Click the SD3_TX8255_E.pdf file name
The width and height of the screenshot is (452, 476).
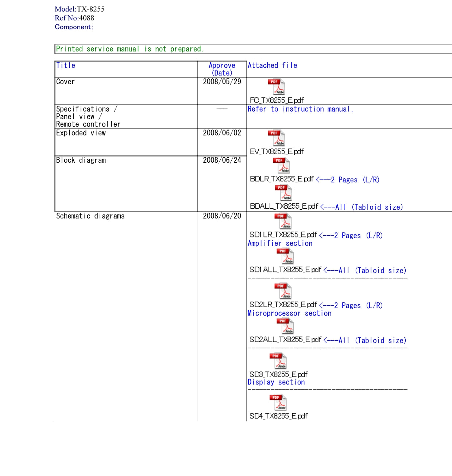point(278,375)
